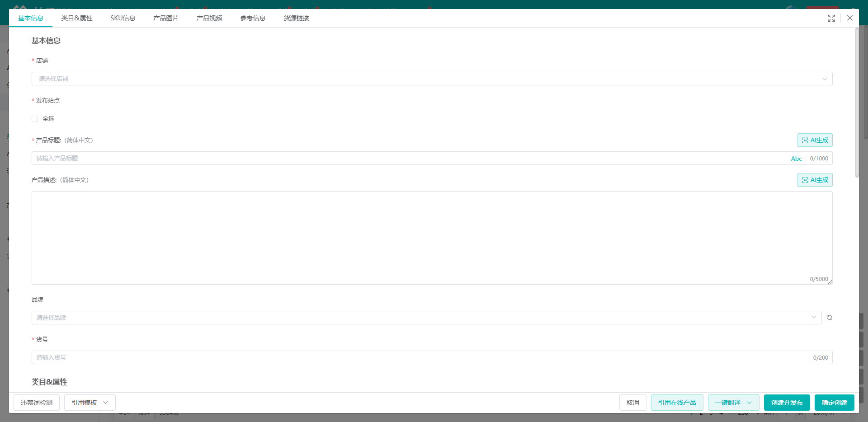The image size is (868, 422).
Task: Switch to the SKU信息 tab
Action: click(123, 18)
